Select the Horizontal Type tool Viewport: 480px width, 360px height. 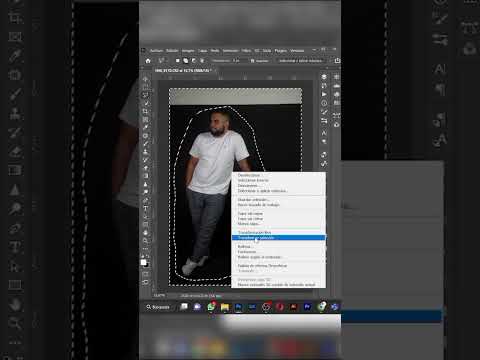coord(146,208)
